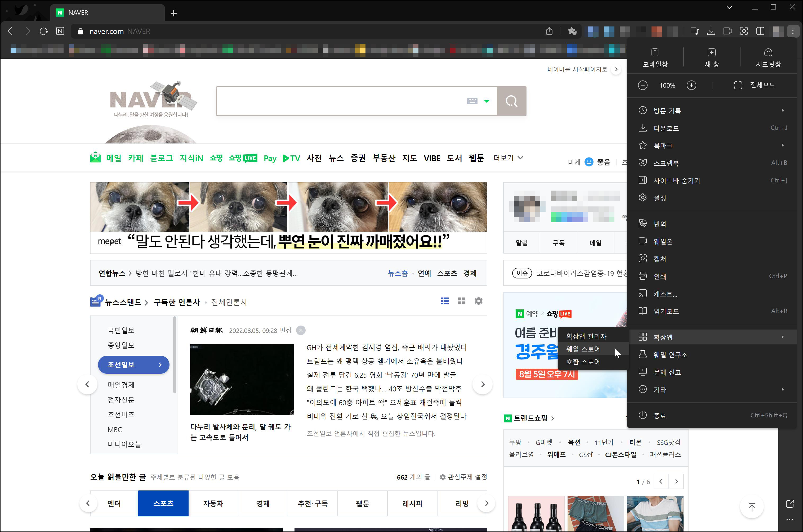Select the 자동차 topic tab
The width and height of the screenshot is (803, 532).
pyautogui.click(x=213, y=503)
